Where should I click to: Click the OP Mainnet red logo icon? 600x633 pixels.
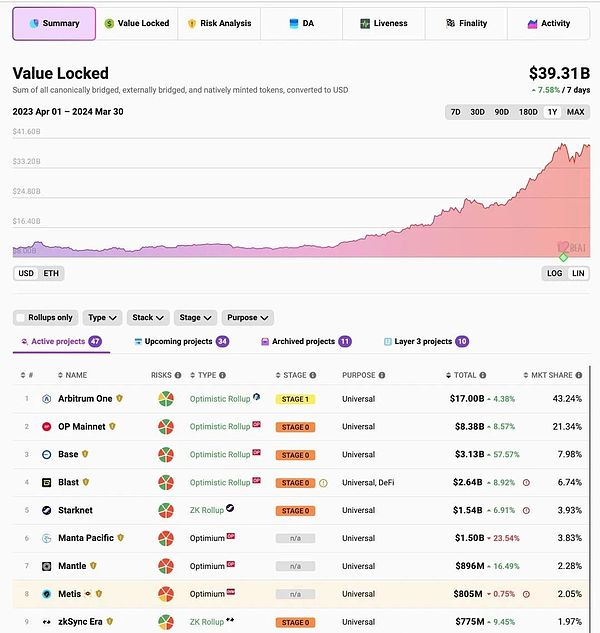tap(47, 427)
